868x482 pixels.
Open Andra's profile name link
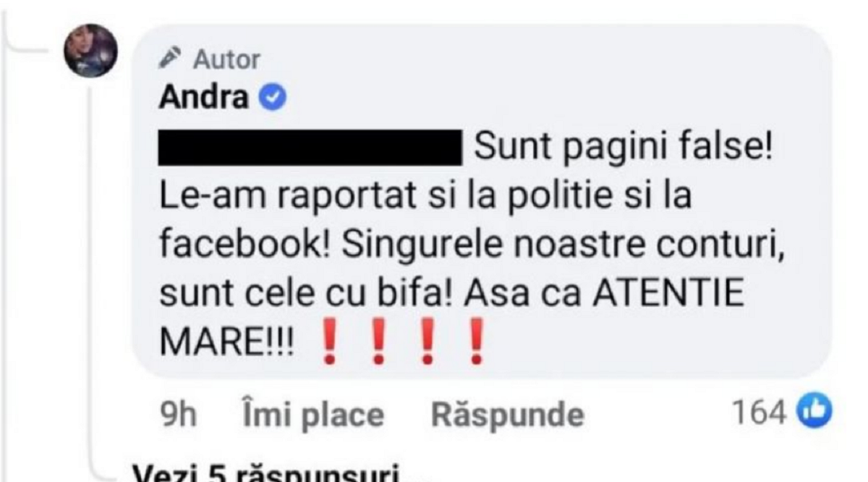(203, 98)
